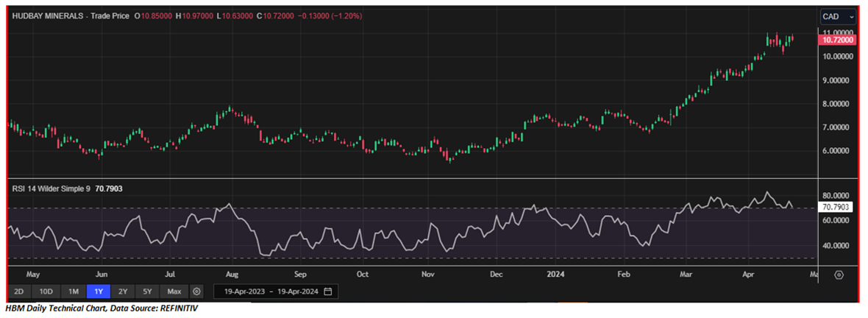Select the 2D time range
Screen dimensions: 868x318
pos(21,291)
